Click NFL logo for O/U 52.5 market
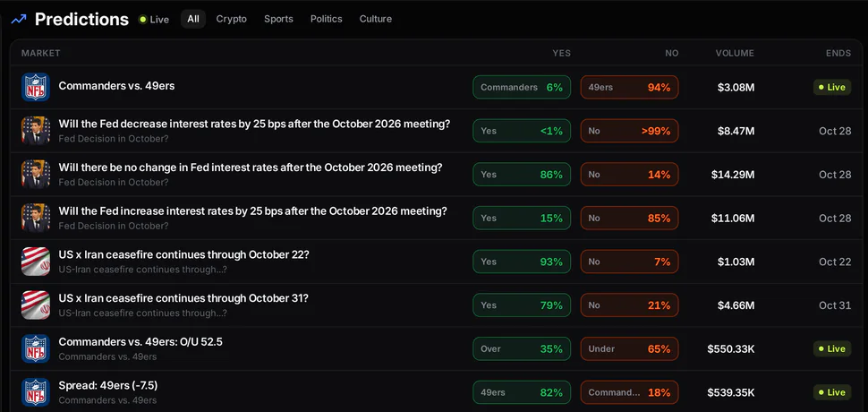This screenshot has height=412, width=868. pyautogui.click(x=36, y=349)
